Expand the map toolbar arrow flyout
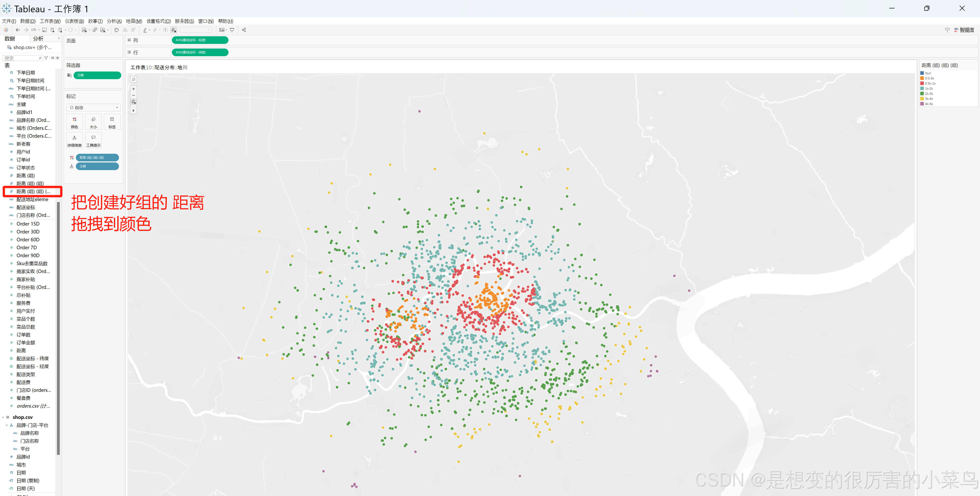Viewport: 980px width, 496px height. tap(134, 111)
